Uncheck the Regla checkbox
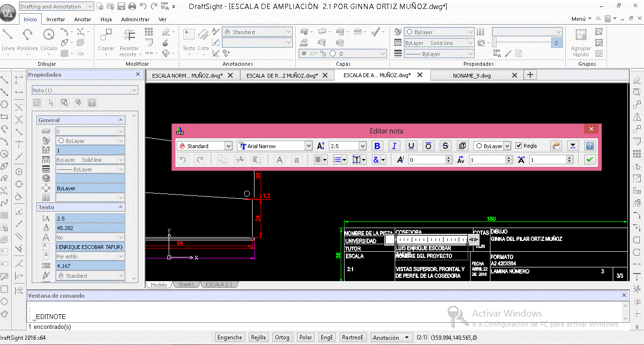Image resolution: width=644 pixels, height=345 pixels. [518, 146]
